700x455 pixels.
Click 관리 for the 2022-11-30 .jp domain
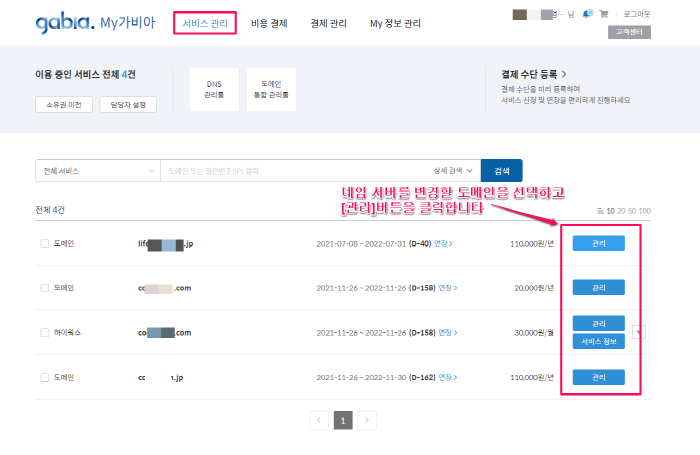[599, 377]
